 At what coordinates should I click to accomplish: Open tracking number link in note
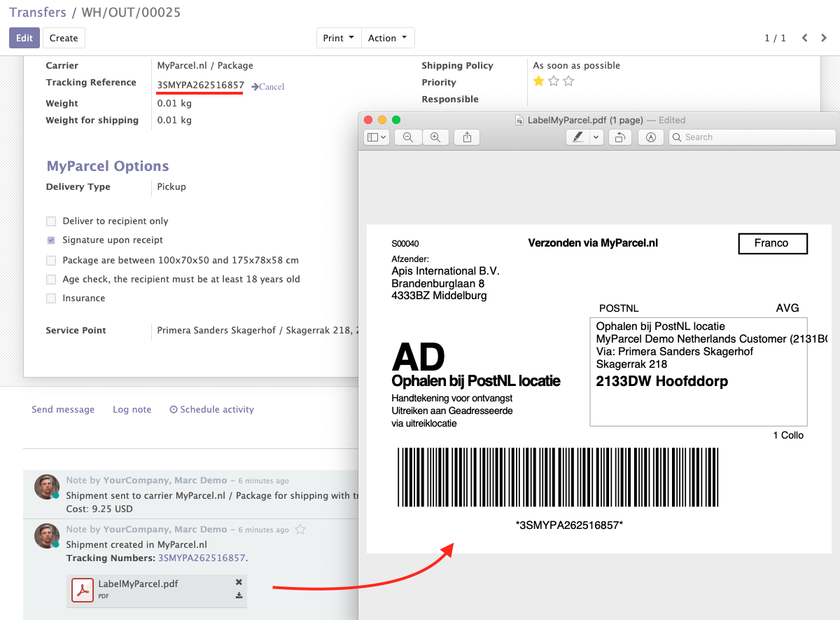click(202, 558)
